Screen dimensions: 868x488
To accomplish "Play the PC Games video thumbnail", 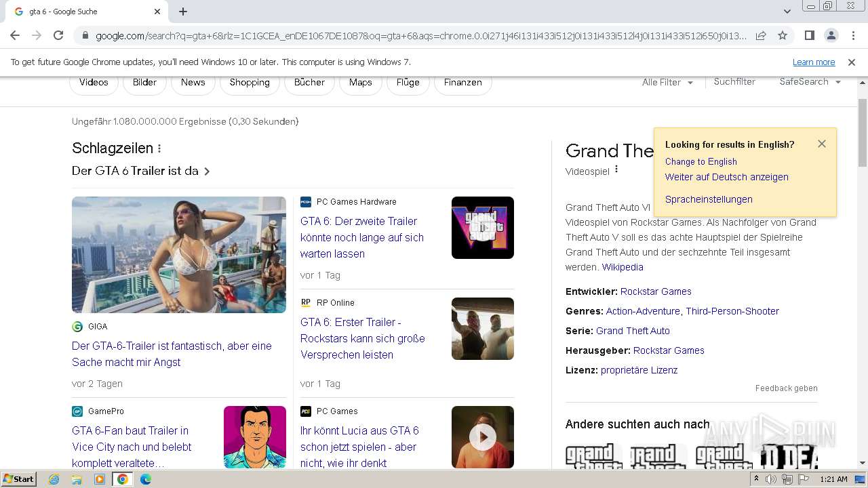I will [483, 437].
